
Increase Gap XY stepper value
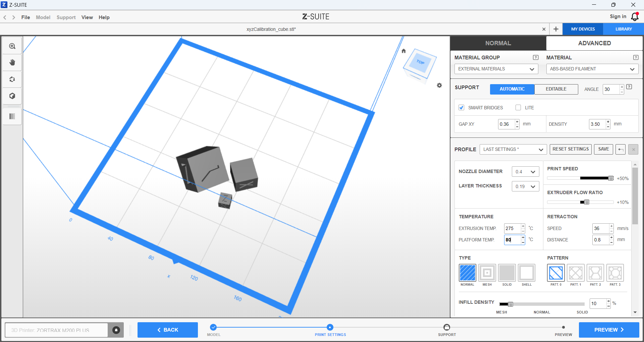[517, 122]
